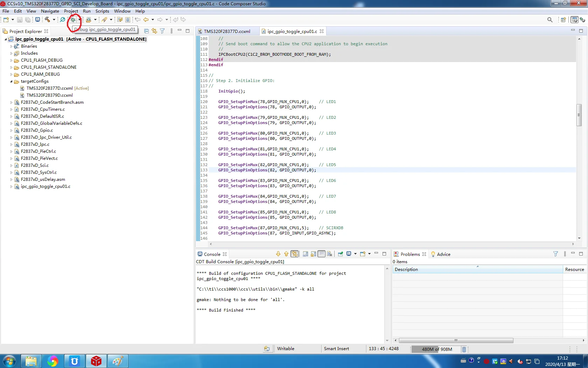Click Display Selected Console icon
The height and width of the screenshot is (368, 588).
[349, 254]
